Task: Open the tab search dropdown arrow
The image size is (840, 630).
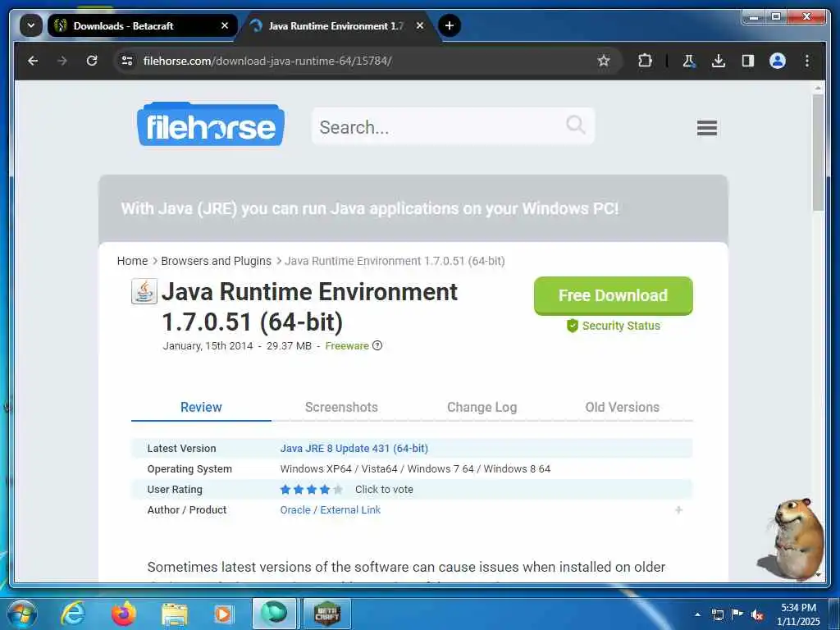Action: tap(31, 25)
